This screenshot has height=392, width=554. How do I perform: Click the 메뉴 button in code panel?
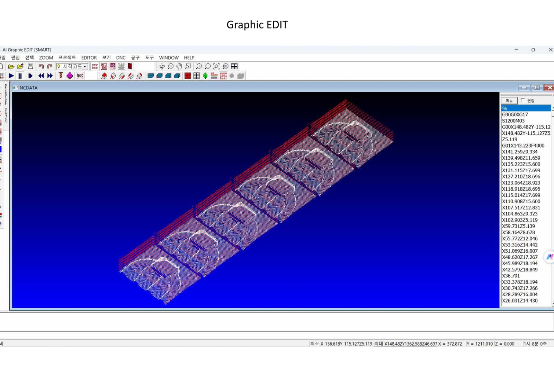tap(509, 100)
